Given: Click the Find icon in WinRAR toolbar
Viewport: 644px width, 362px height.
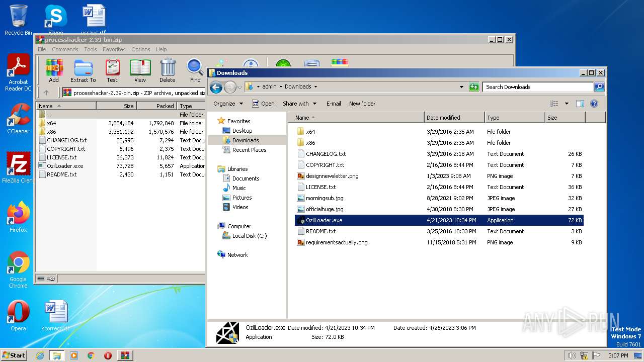Looking at the screenshot, I should click(195, 71).
